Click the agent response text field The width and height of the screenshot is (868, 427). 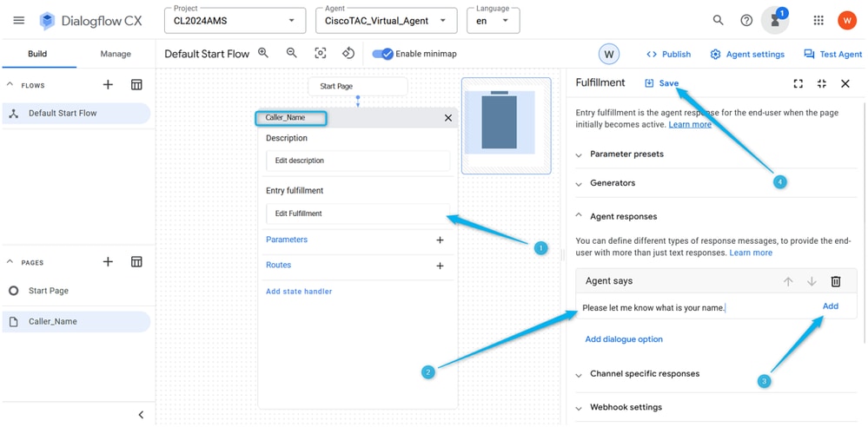[x=698, y=308]
